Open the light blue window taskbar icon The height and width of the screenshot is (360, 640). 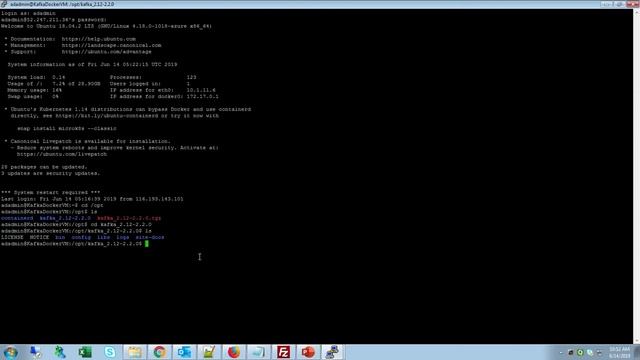click(x=258, y=352)
